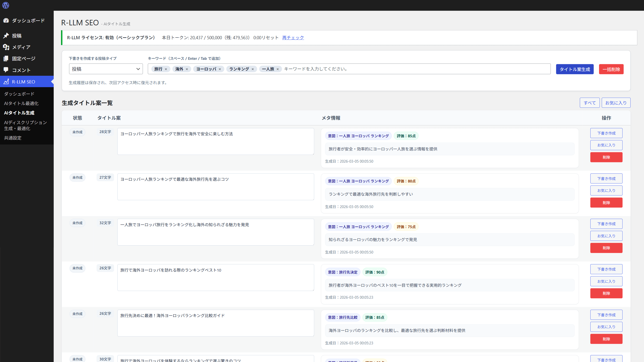This screenshot has width=644, height=362.
Task: Edit title 旅行先決めに最適！海外ヨーロッパランキング比較ガイド
Action: (216, 323)
